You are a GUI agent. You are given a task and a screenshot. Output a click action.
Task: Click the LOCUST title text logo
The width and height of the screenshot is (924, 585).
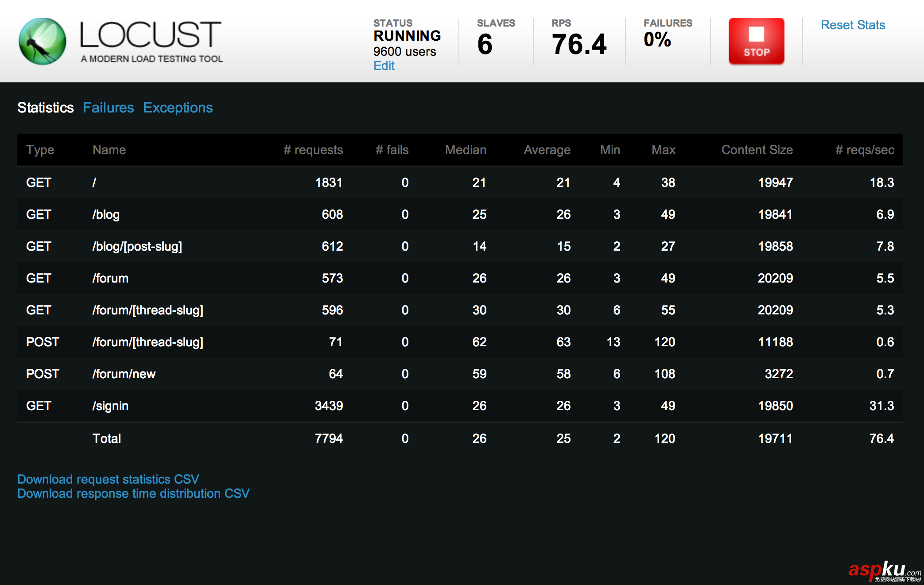[150, 35]
